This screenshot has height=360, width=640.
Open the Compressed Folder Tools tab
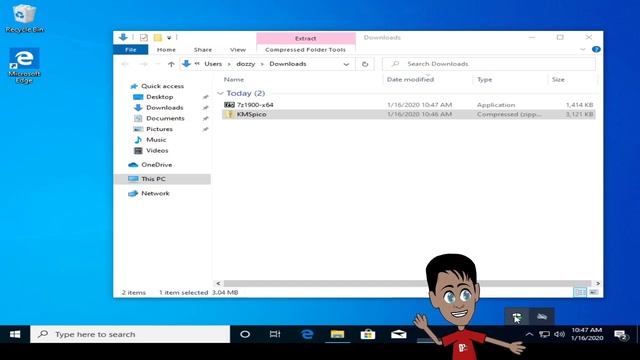pyautogui.click(x=305, y=49)
